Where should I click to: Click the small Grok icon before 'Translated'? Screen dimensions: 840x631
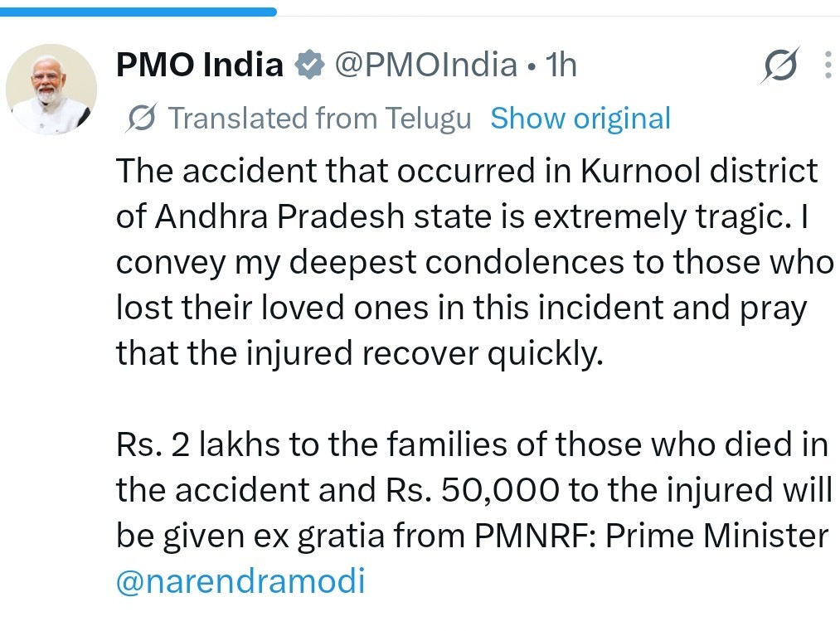140,119
